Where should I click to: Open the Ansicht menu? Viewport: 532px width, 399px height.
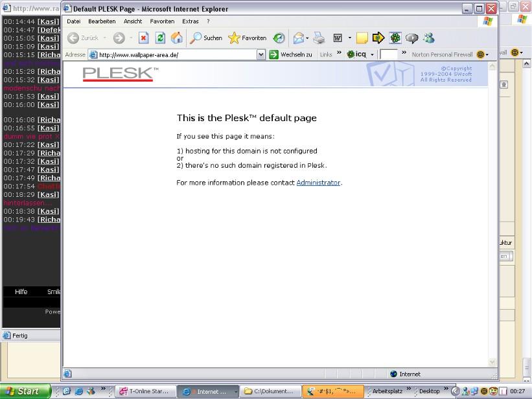pyautogui.click(x=132, y=21)
